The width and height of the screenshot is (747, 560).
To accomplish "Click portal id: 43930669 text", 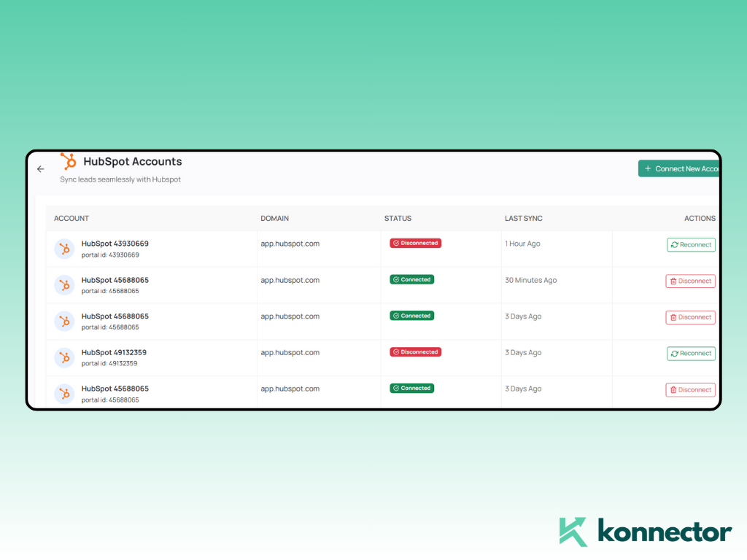I will 110,255.
